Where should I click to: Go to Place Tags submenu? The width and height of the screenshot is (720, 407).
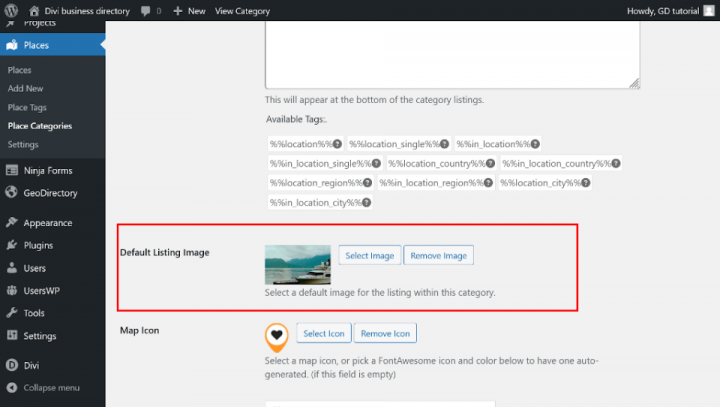27,107
